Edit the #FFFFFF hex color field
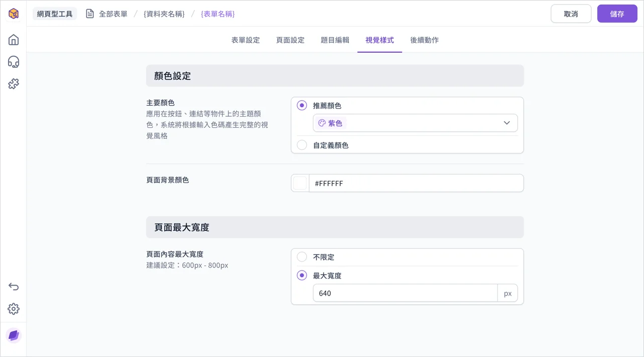 (416, 183)
